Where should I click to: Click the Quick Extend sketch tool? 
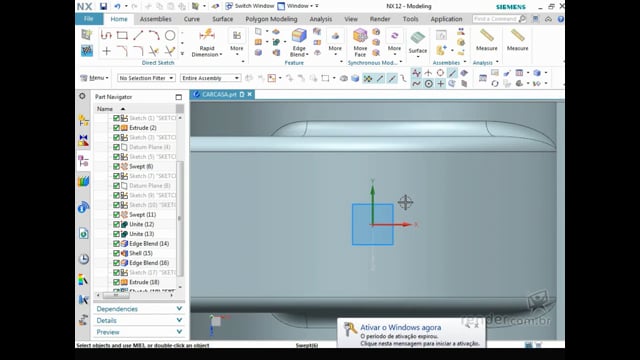(170, 51)
